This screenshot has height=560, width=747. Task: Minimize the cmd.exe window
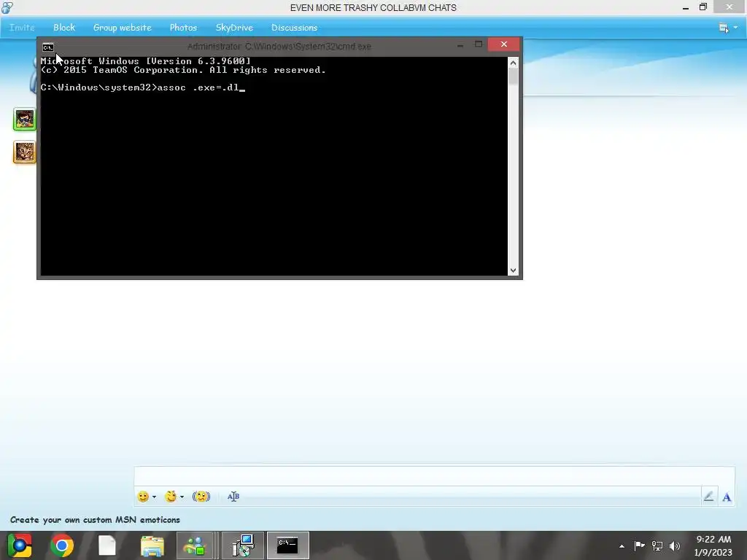[460, 44]
